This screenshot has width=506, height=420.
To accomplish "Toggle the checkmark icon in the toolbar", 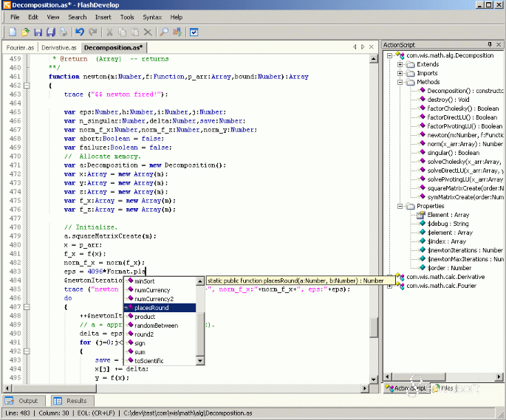I will click(194, 32).
